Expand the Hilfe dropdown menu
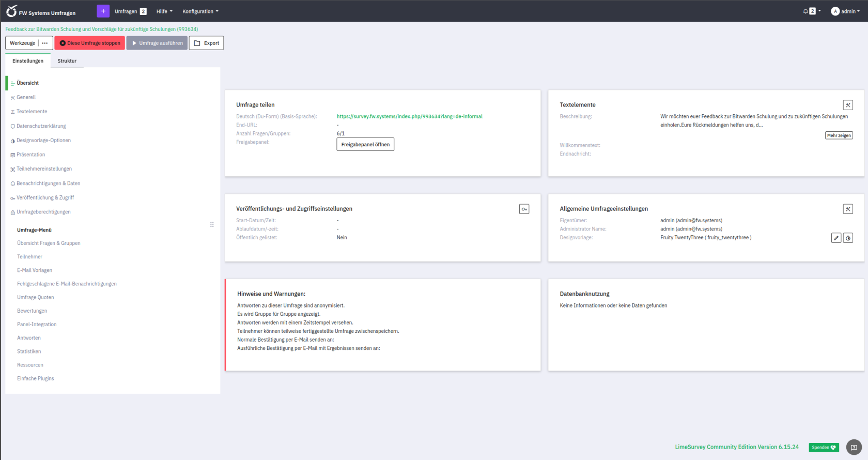The width and height of the screenshot is (868, 460). click(164, 11)
